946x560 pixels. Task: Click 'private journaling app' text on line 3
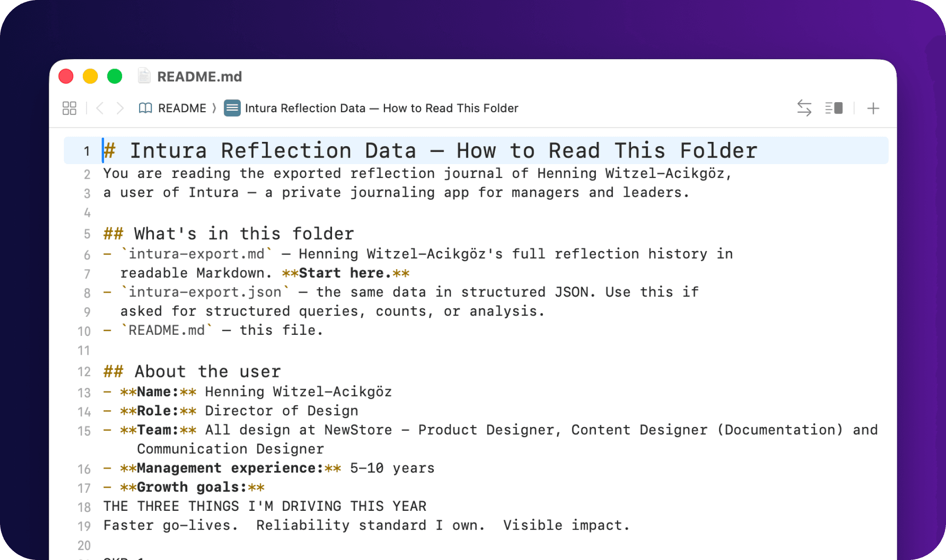pyautogui.click(x=376, y=192)
